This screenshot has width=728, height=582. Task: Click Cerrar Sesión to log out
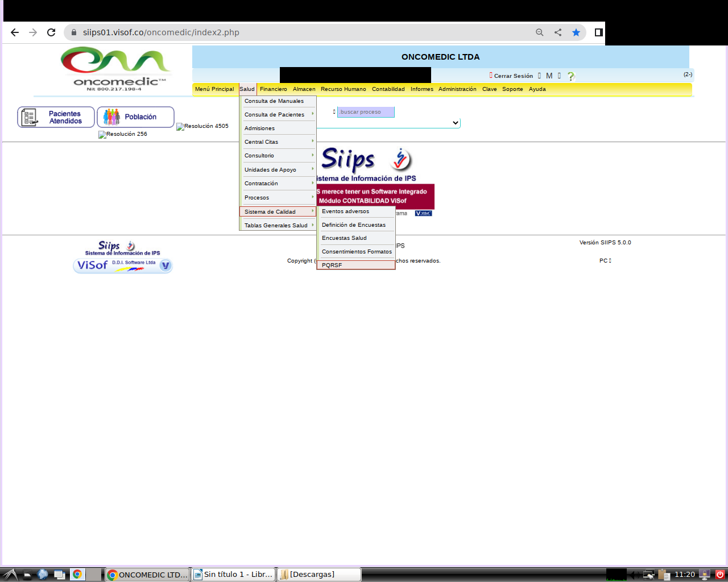(x=513, y=76)
